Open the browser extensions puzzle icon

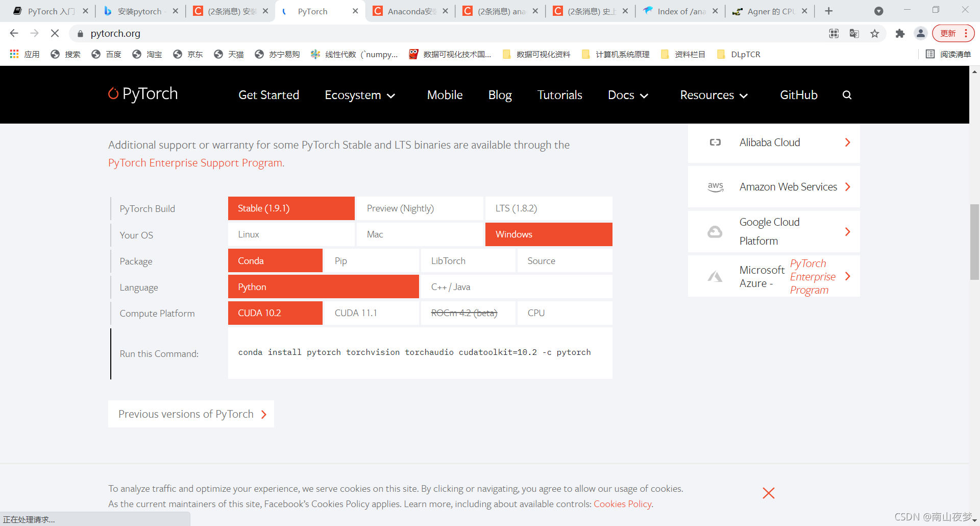(x=900, y=34)
